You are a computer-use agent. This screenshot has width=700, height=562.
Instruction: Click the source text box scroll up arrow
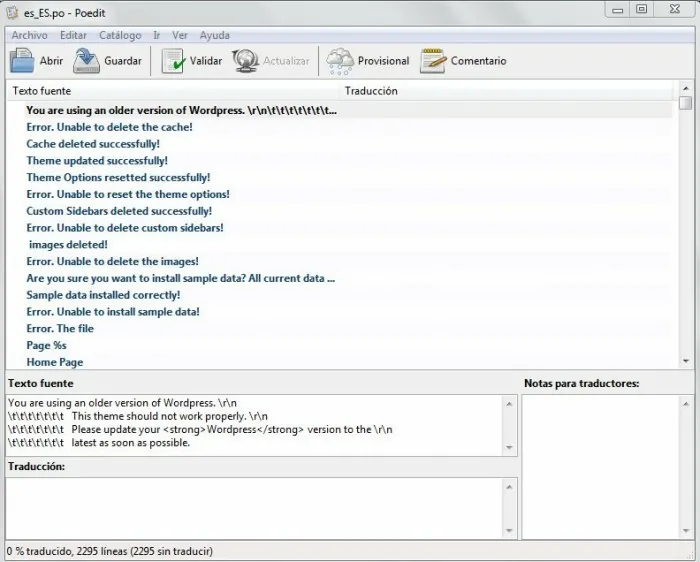tap(509, 404)
